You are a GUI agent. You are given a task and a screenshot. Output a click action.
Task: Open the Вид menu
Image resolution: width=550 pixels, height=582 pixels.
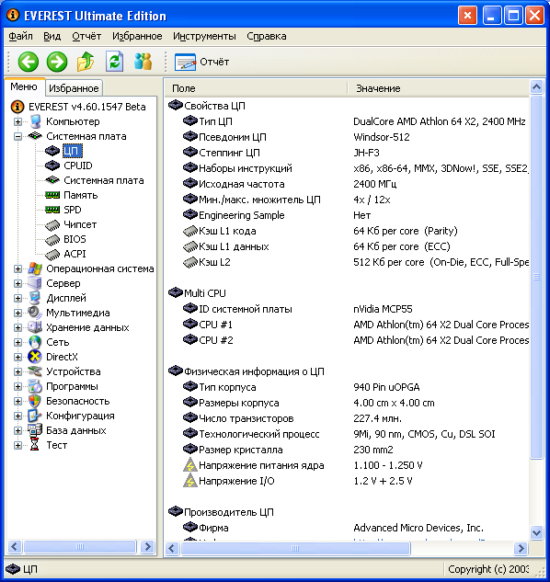pos(52,36)
